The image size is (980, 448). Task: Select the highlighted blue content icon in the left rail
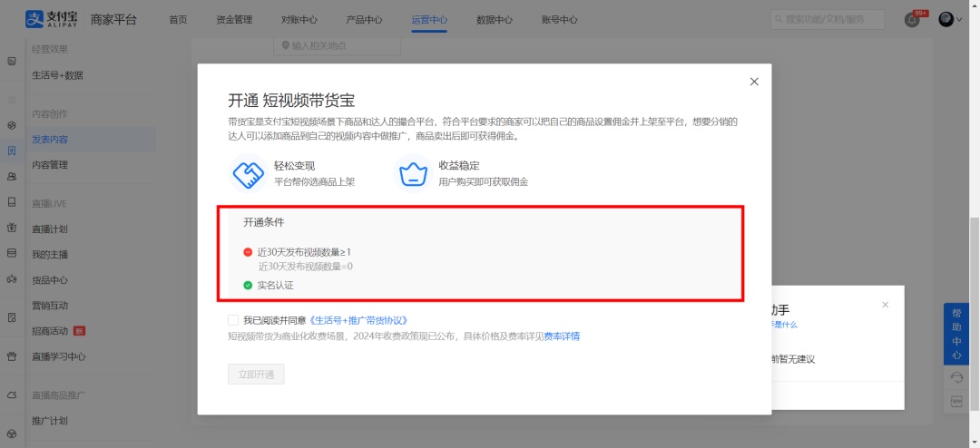click(12, 151)
